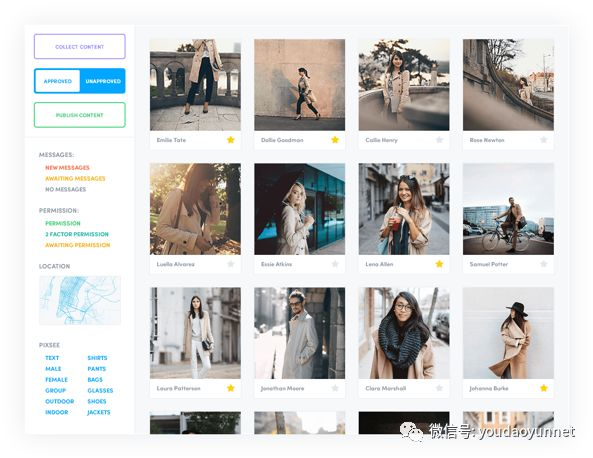Filter Pixsee tags by Glasses

(100, 390)
